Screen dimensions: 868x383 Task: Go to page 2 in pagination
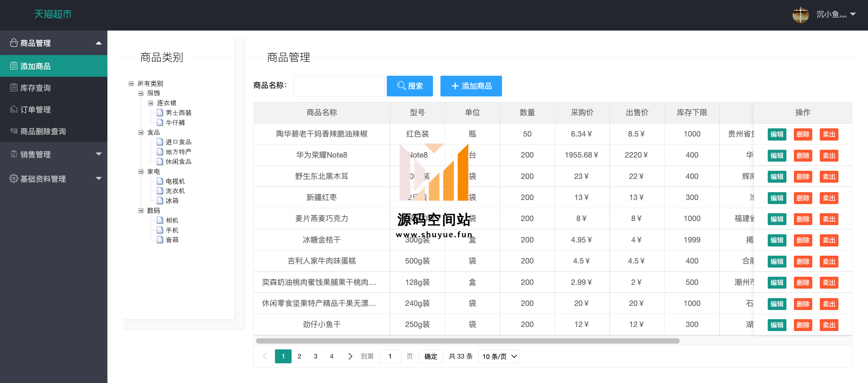click(x=299, y=356)
